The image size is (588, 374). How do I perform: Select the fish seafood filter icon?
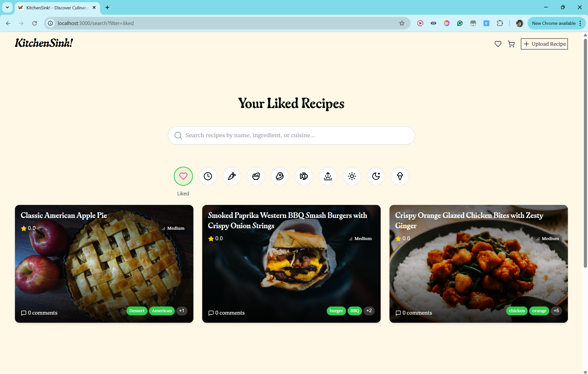(304, 176)
